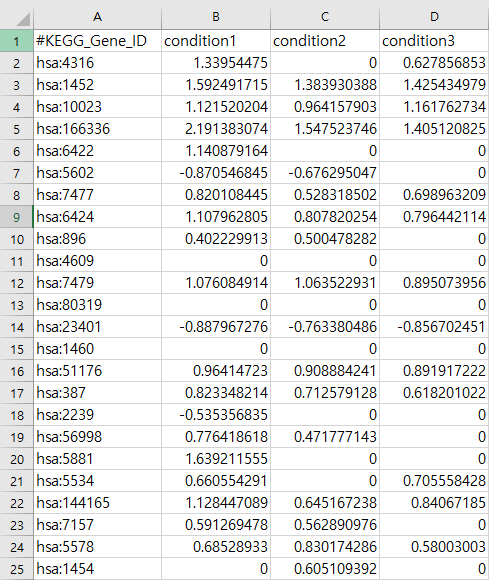Select cell hsa:5881

coord(97,459)
